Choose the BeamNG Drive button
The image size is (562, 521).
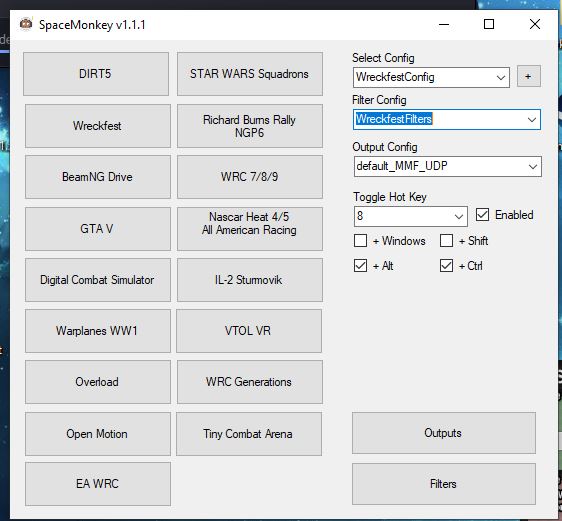pos(97,177)
